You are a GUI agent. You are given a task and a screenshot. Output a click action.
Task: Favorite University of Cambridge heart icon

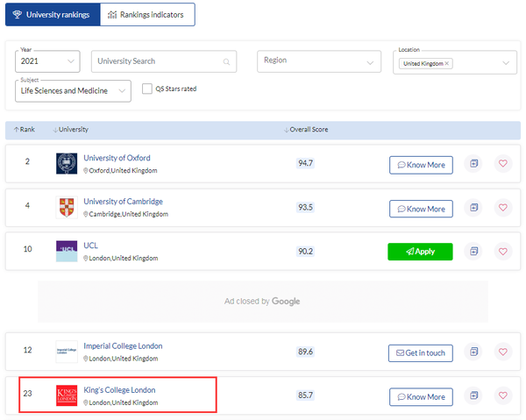503,207
